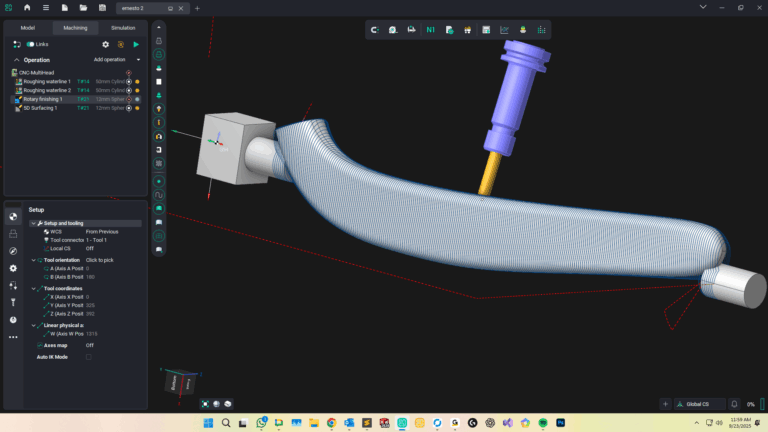Screen dimensions: 768x432
Task: Open the tool icon in Setup sidebar
Action: [x=13, y=301]
